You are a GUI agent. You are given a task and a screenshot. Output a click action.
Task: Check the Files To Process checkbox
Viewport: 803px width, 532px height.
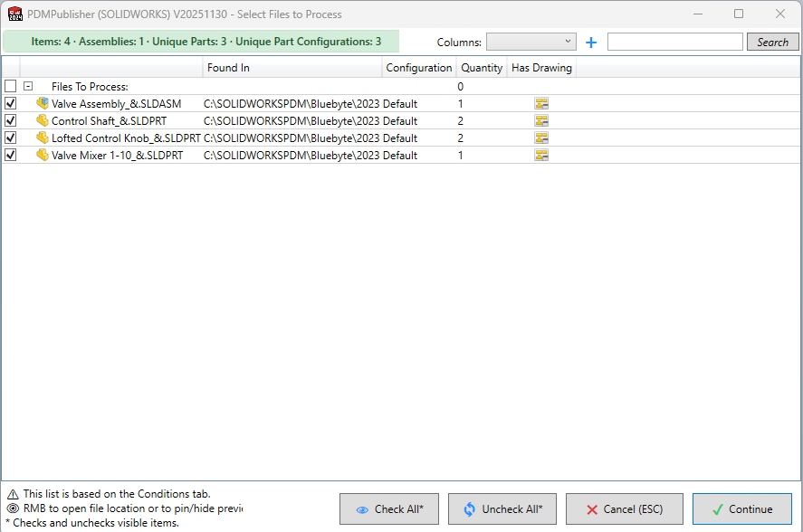click(11, 87)
